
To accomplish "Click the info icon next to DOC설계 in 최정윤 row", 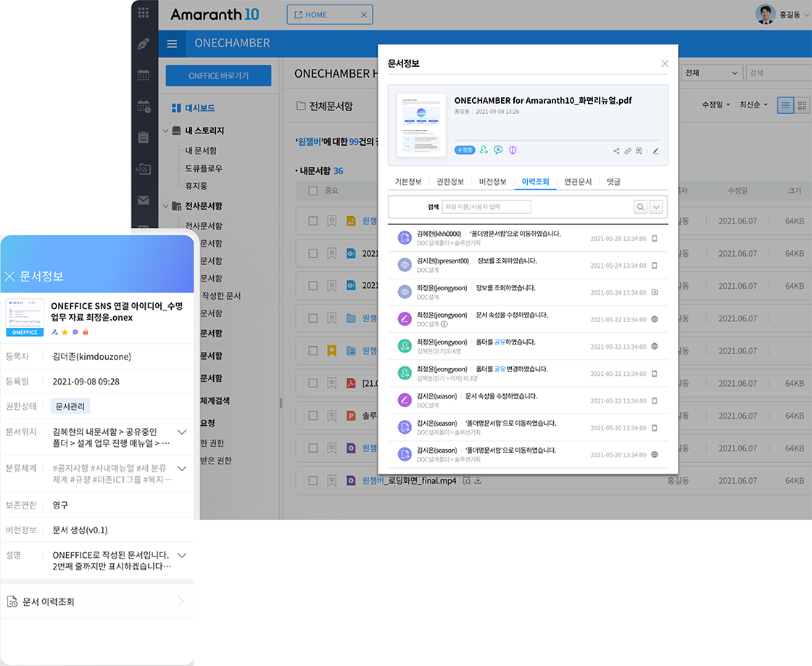I will pyautogui.click(x=444, y=324).
